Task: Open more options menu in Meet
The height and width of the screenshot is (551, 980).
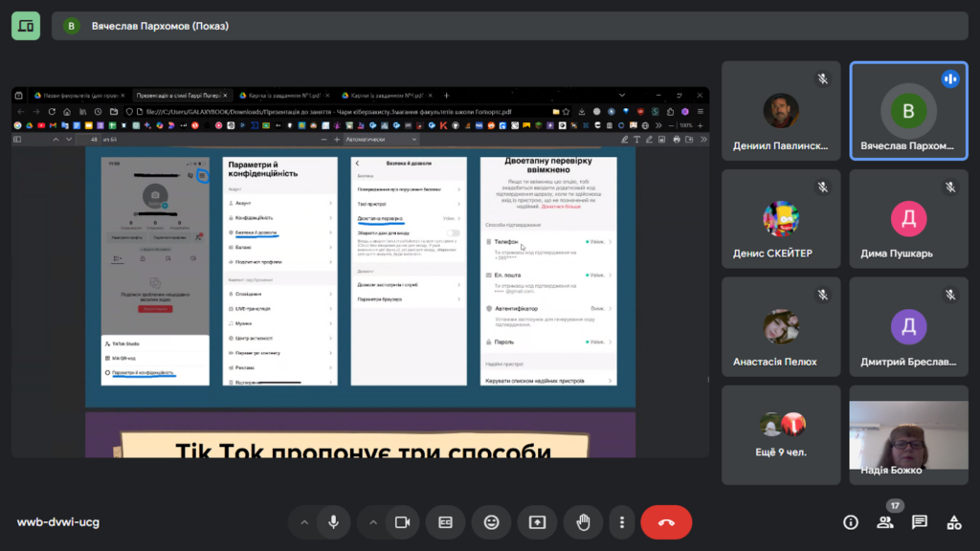Action: click(622, 522)
